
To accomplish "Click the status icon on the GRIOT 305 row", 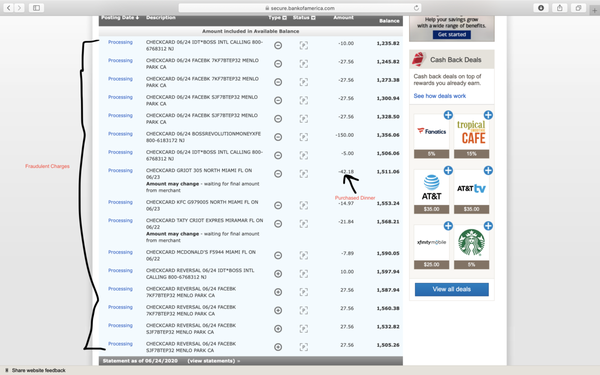I will click(303, 174).
